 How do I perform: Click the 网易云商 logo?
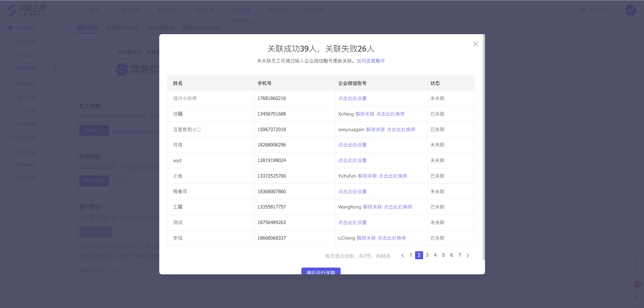[x=27, y=10]
